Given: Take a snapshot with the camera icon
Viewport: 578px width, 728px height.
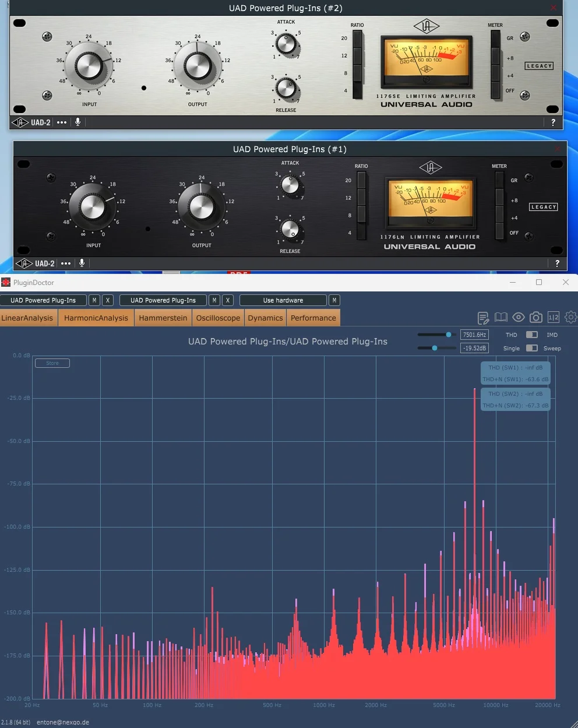Looking at the screenshot, I should (x=536, y=317).
